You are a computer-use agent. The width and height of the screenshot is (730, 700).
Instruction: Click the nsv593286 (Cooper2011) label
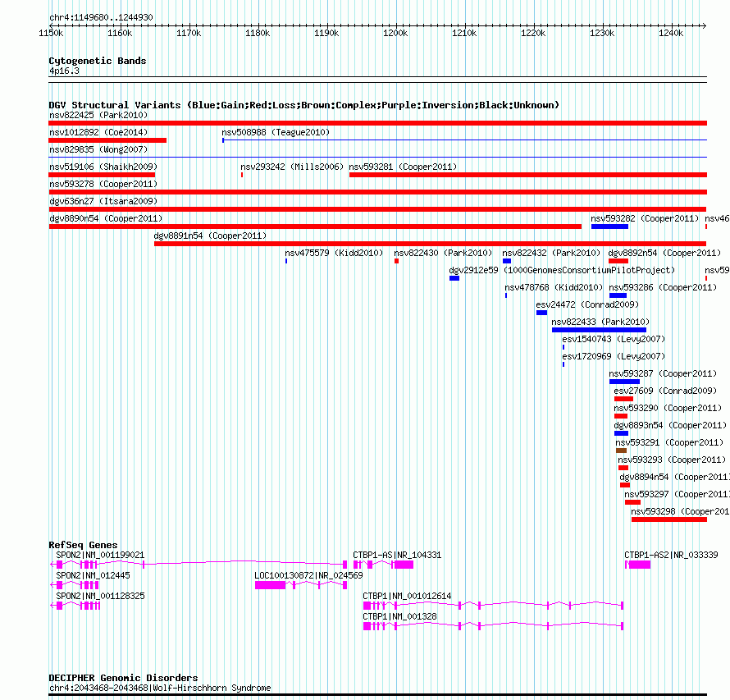point(663,287)
